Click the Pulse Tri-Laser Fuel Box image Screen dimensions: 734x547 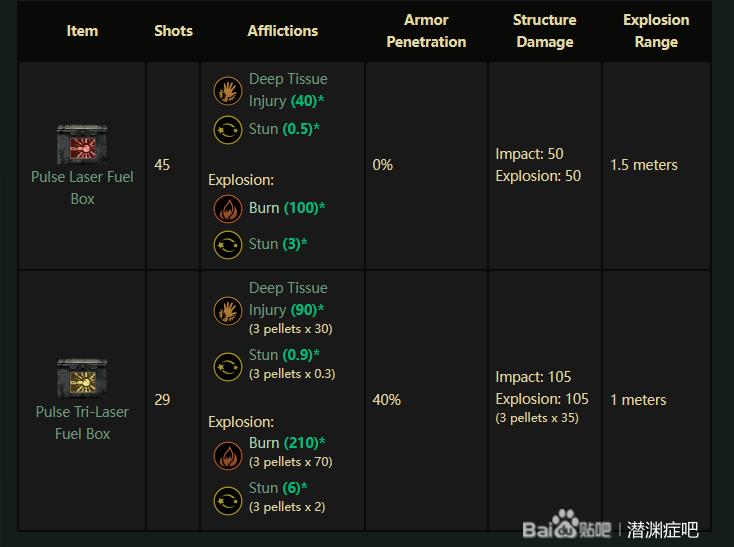coord(82,379)
